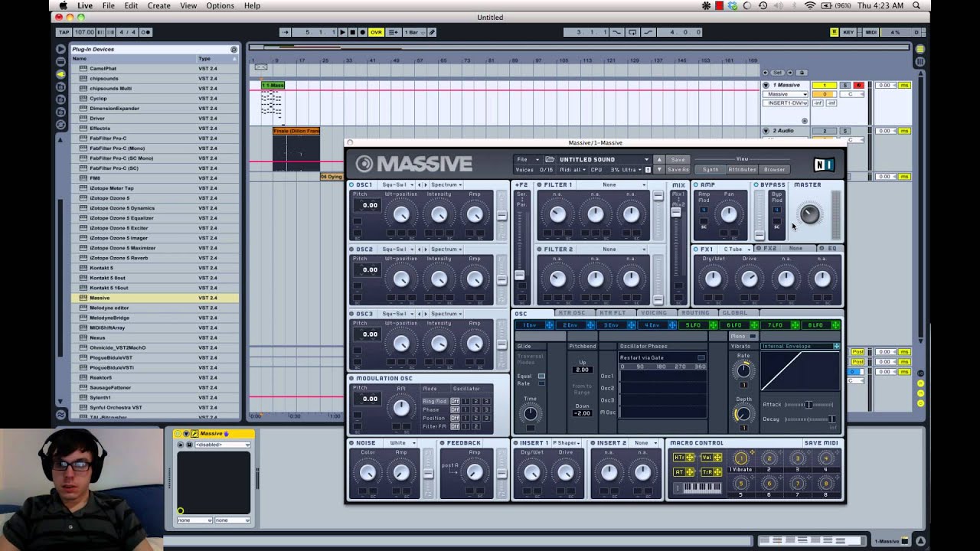The height and width of the screenshot is (551, 980).
Task: Click the Wi-Fi status icon
Action: coord(809,5)
